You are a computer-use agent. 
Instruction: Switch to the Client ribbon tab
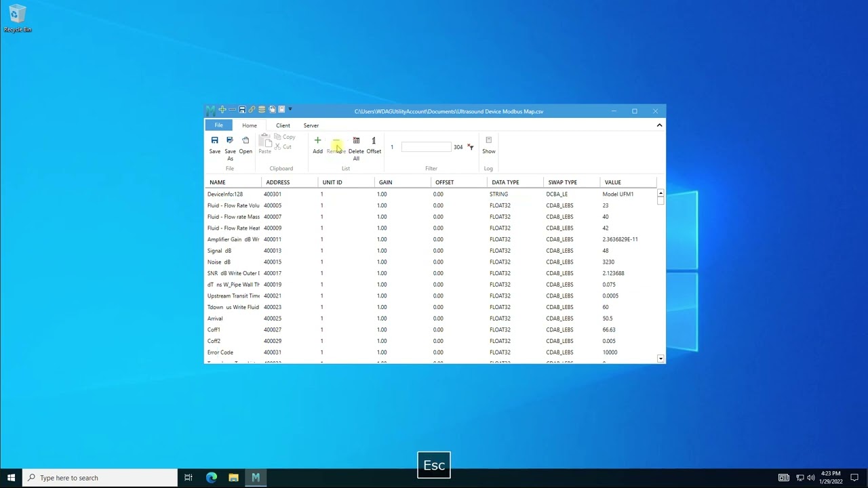click(x=283, y=125)
